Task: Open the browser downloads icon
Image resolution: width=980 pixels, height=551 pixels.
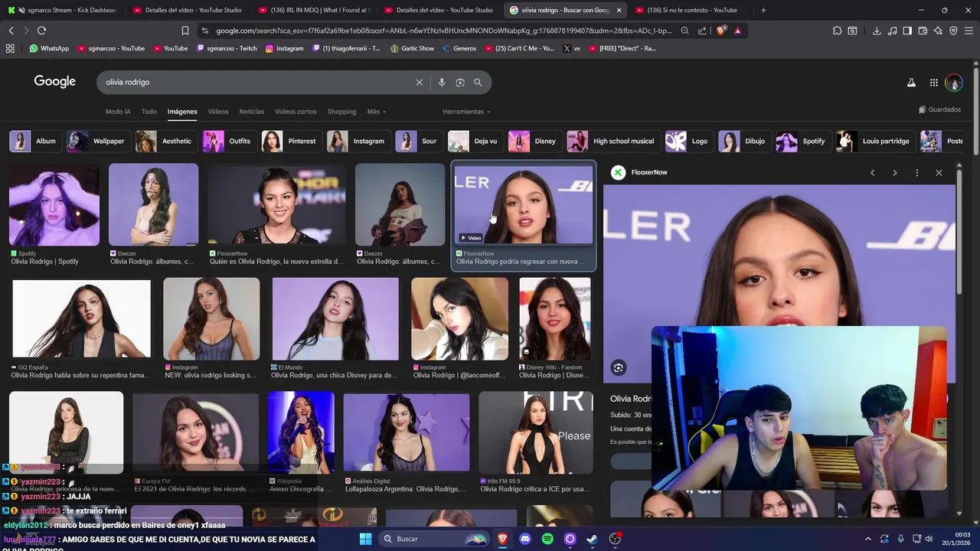Action: tap(877, 31)
